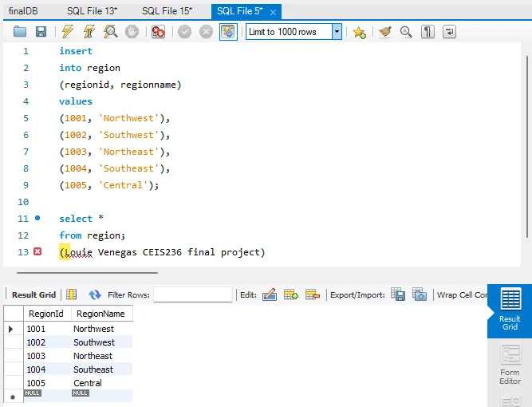Viewport: 532px width, 407px height.
Task: Select the Result Grid side panel button
Action: pyautogui.click(x=510, y=310)
